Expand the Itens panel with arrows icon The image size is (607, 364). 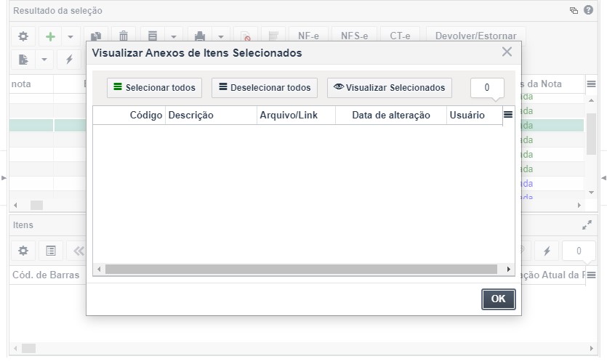pos(587,225)
